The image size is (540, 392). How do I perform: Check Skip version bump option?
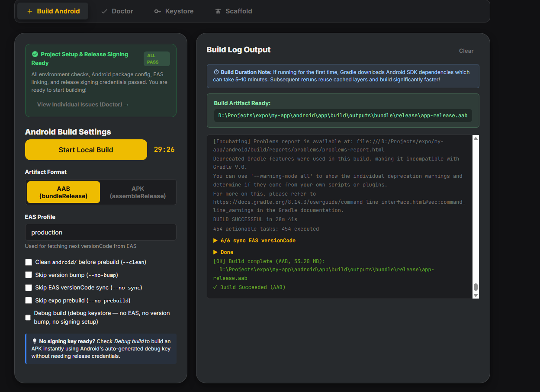(29, 275)
